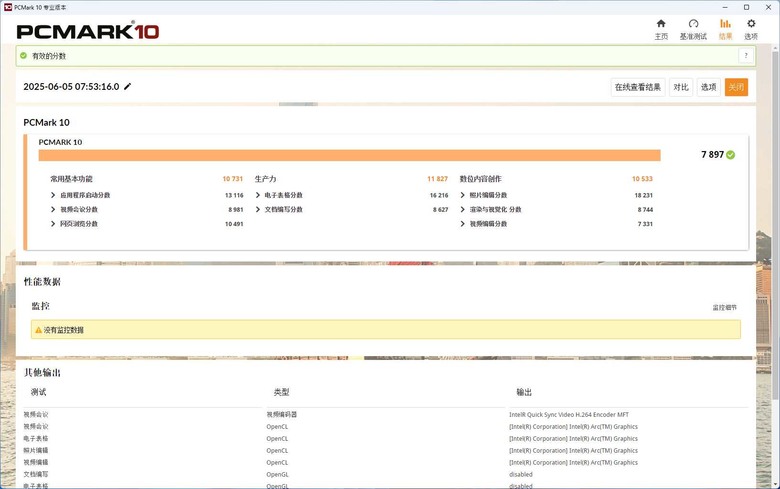780x489 pixels.
Task: Click 数位内容创作 score 10 533
Action: tap(642, 179)
